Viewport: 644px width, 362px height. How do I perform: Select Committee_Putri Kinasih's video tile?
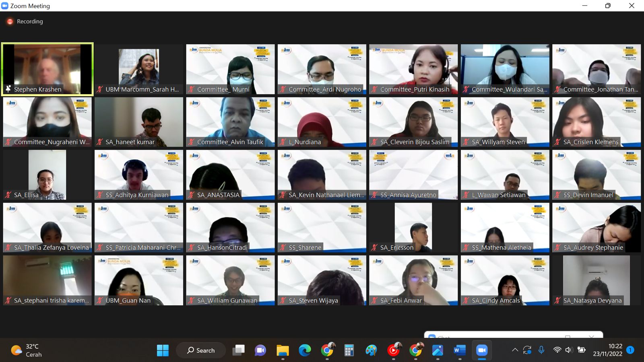[x=413, y=69]
